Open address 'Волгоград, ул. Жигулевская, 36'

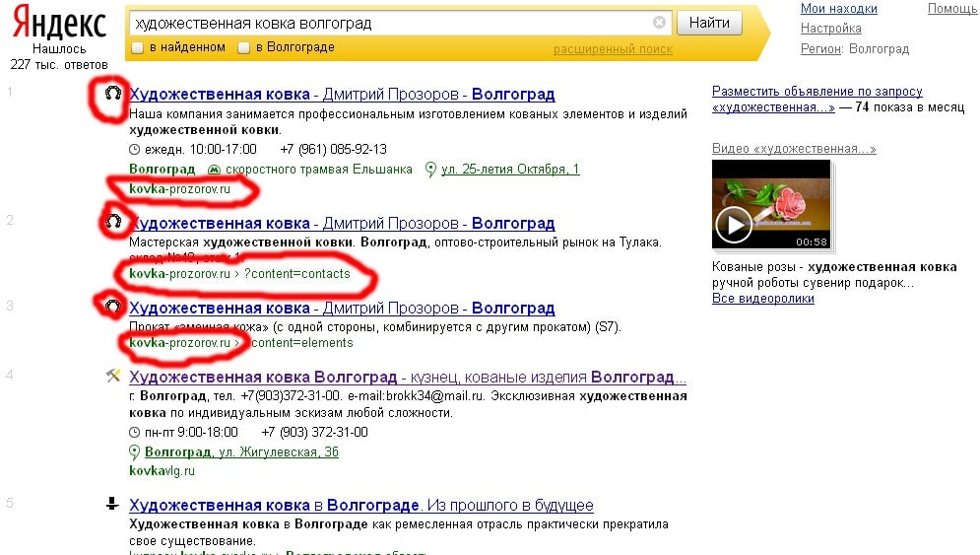241,451
